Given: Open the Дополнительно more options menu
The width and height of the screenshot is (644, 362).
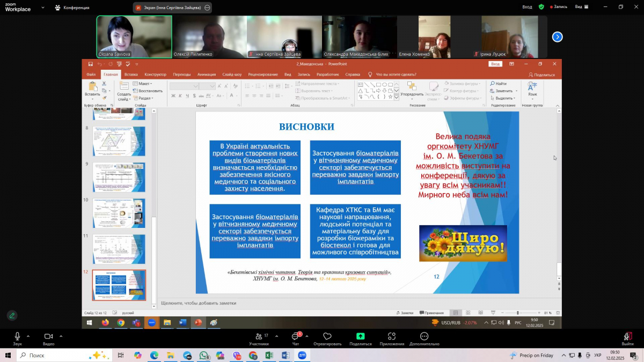Looking at the screenshot, I should click(x=424, y=337).
